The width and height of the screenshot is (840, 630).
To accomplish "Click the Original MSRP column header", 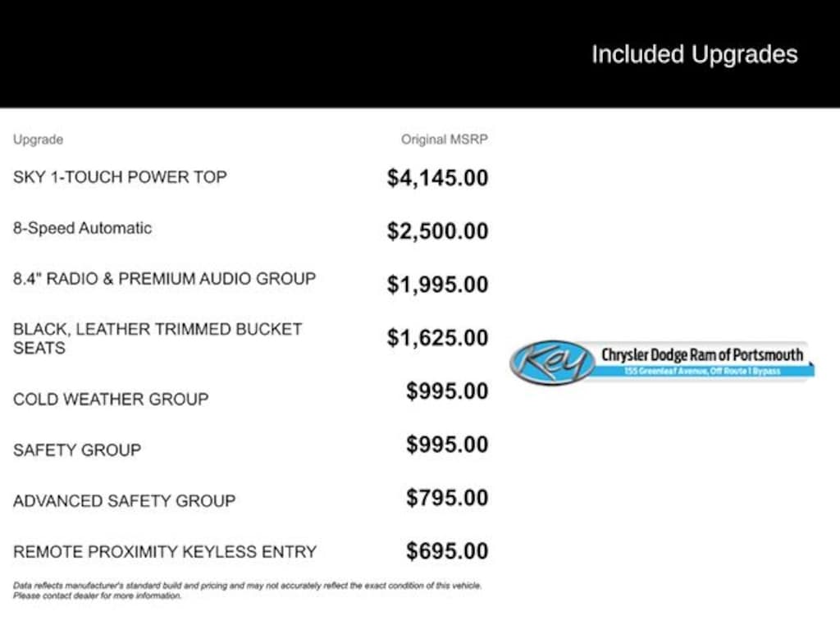I will pyautogui.click(x=444, y=139).
